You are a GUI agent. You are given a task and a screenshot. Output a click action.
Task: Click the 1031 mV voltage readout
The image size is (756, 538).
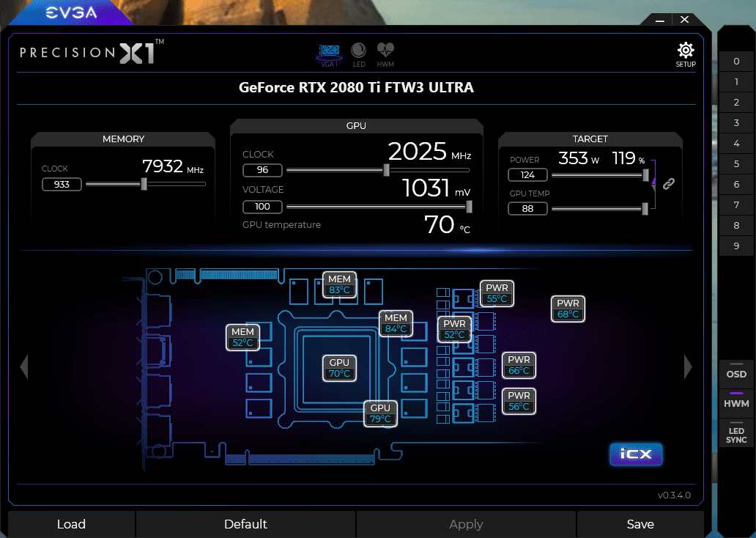click(x=437, y=188)
